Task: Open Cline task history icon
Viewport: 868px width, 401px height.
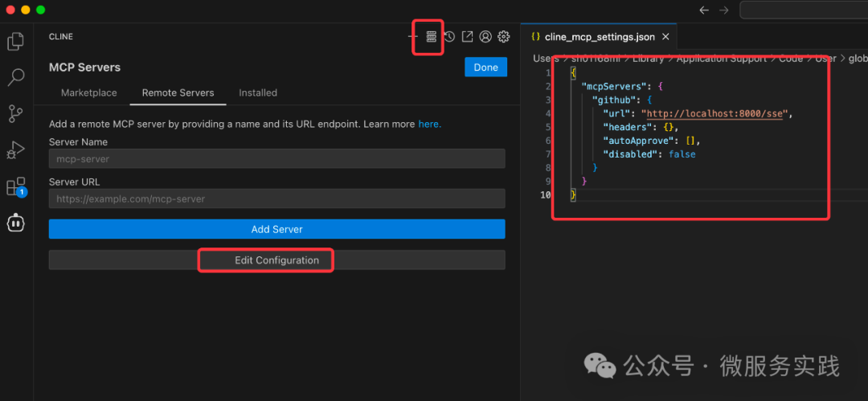Action: [449, 36]
